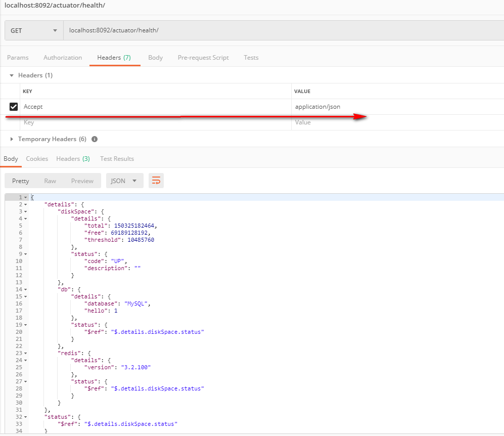Viewport: 504px width, 436px height.
Task: Open the Authorization tab
Action: (x=63, y=58)
